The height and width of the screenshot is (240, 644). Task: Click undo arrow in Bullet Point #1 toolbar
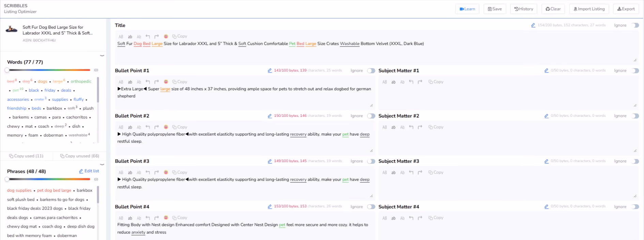[x=148, y=82]
